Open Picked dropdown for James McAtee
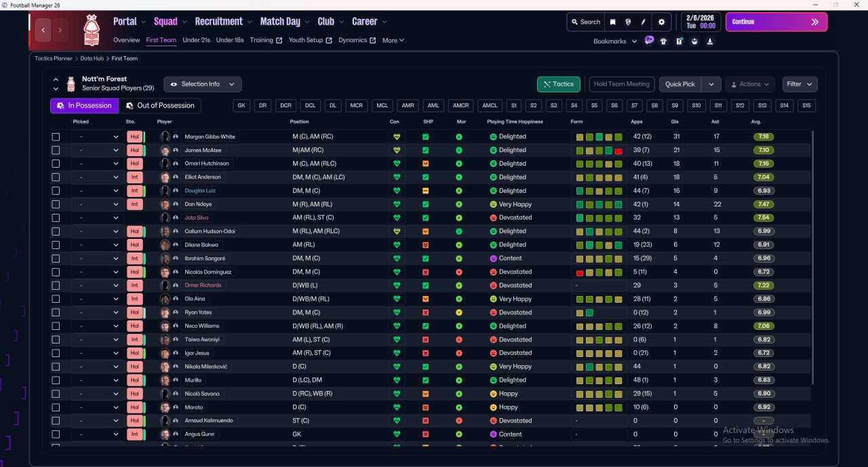The height and width of the screenshot is (467, 868). coord(98,150)
